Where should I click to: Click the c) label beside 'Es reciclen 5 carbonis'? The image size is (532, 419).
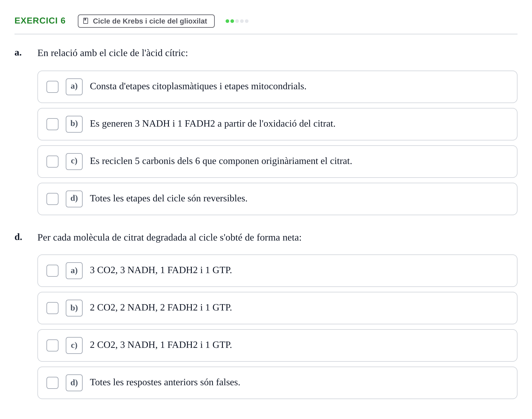point(74,162)
